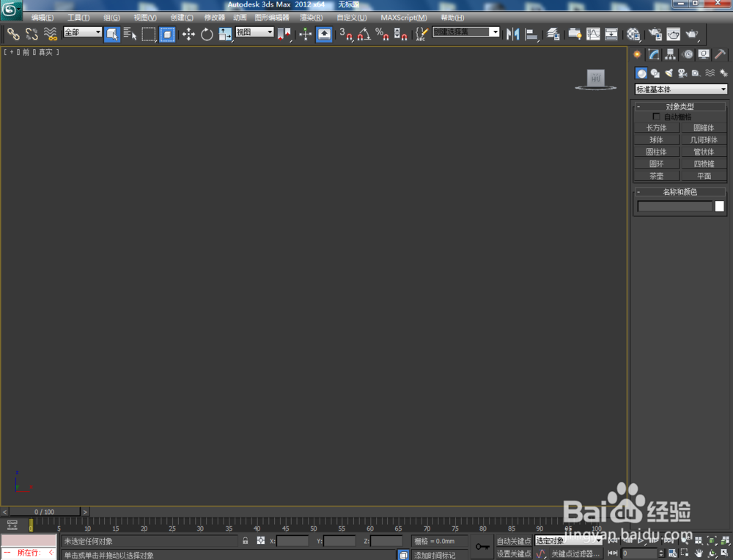The image size is (733, 560).
Task: Enable 自动栅格 checkbox
Action: (x=656, y=117)
